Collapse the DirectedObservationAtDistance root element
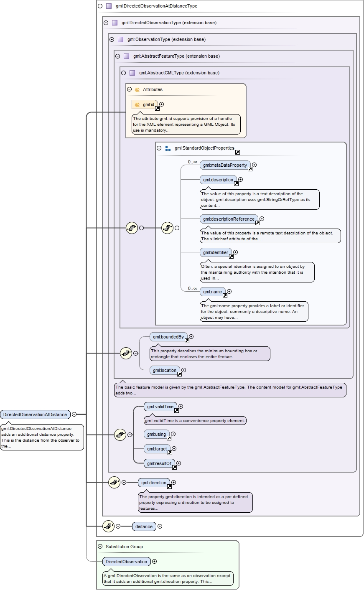The image size is (364, 590). pyautogui.click(x=74, y=415)
